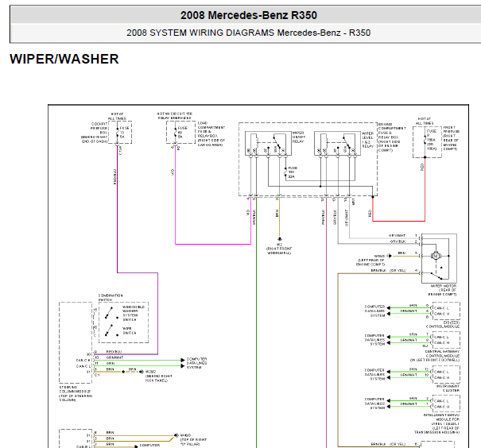Click the 'LOAD COMPARTMENT FUSE & RELAY BOX' label
Image resolution: width=481 pixels, height=448 pixels.
[211, 133]
